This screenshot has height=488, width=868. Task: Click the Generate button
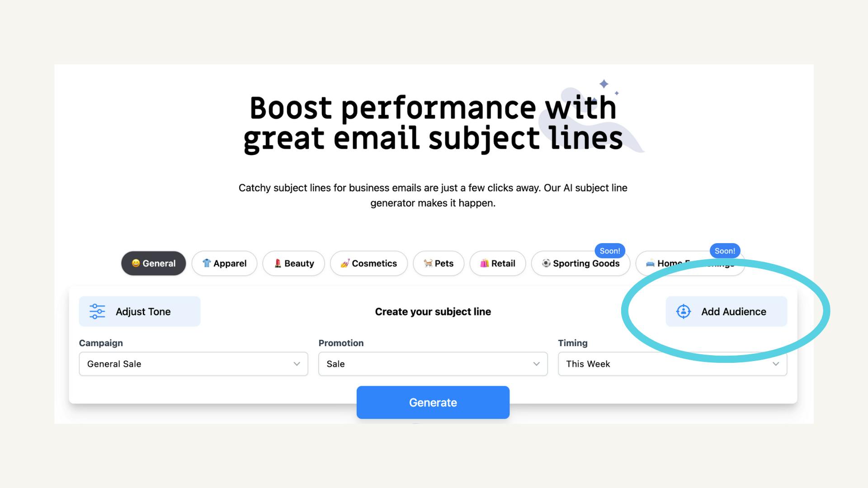coord(433,402)
